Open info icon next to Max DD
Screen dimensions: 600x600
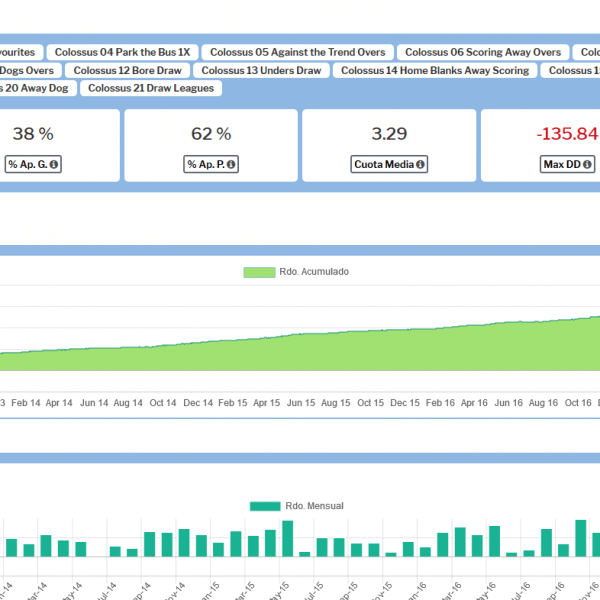587,164
